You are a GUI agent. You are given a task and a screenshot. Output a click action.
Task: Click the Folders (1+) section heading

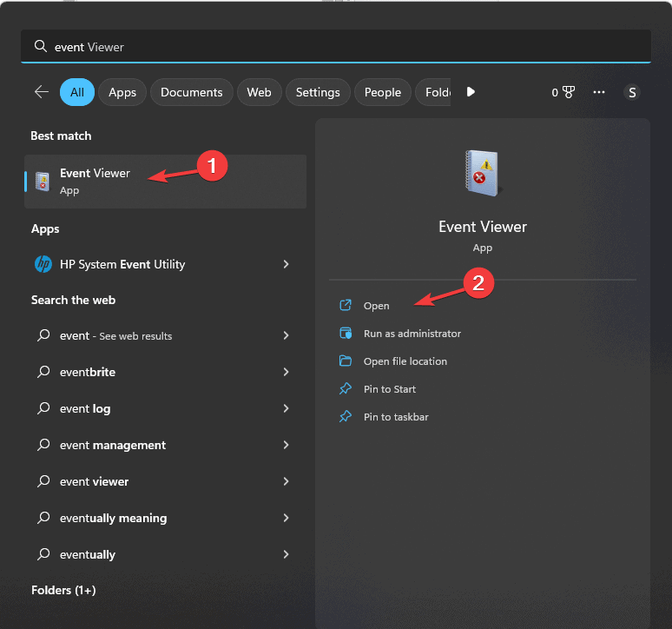click(63, 591)
